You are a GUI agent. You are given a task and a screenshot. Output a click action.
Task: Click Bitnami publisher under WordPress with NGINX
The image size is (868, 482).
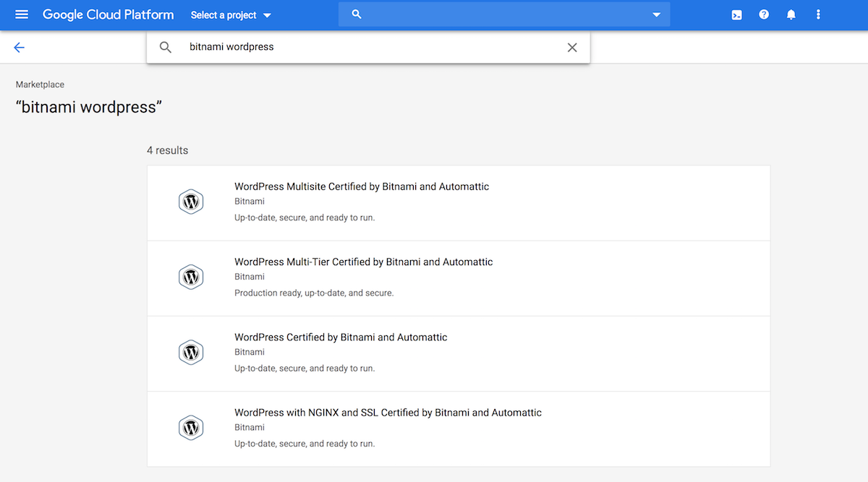[250, 428]
